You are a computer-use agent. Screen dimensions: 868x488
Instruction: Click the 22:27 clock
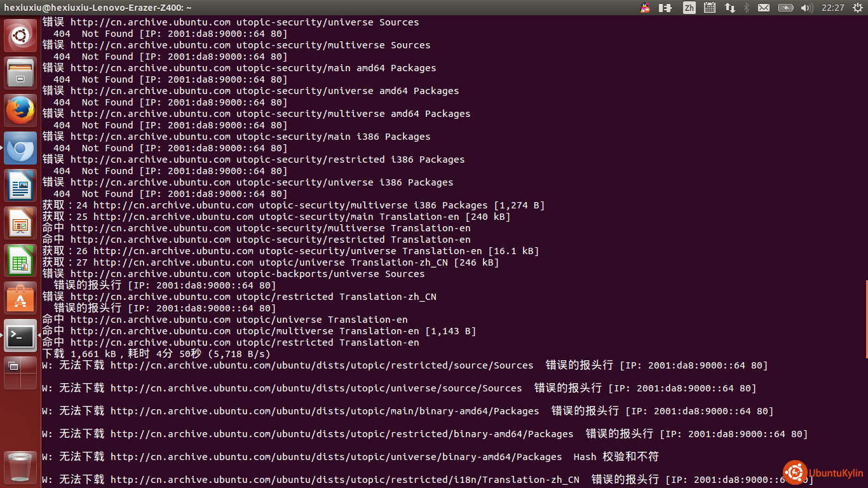[x=832, y=8]
